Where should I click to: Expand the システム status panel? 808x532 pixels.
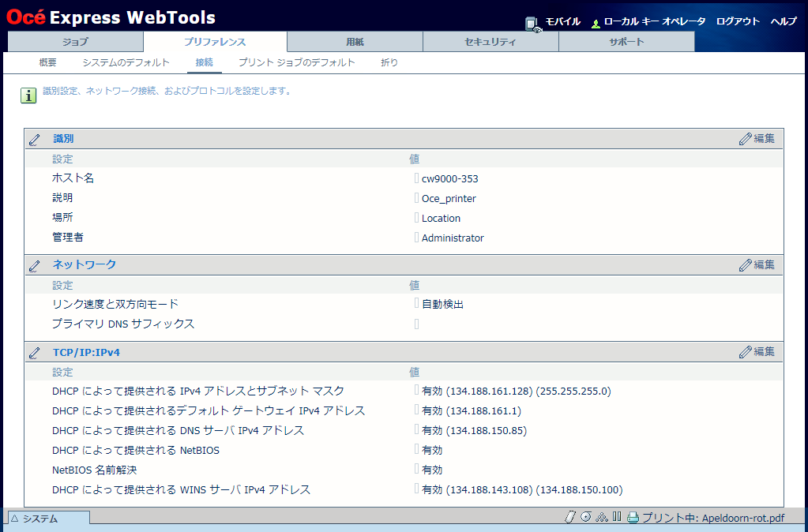49,519
